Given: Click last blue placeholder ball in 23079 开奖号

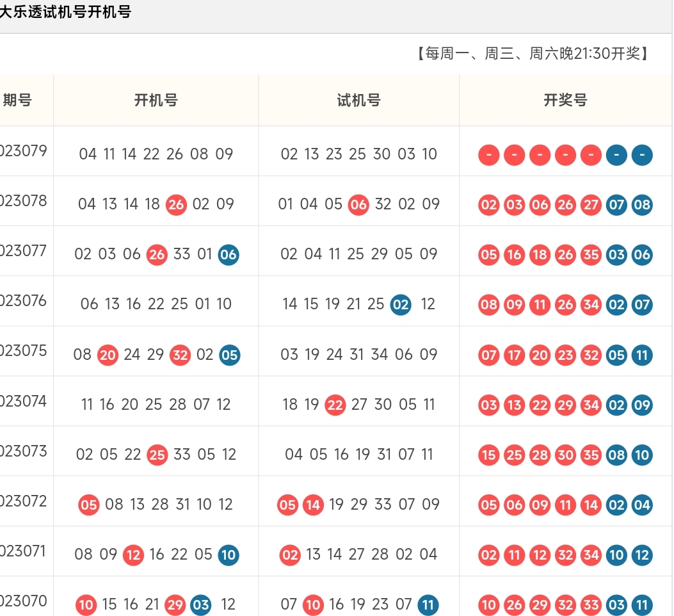Looking at the screenshot, I should coord(642,155).
